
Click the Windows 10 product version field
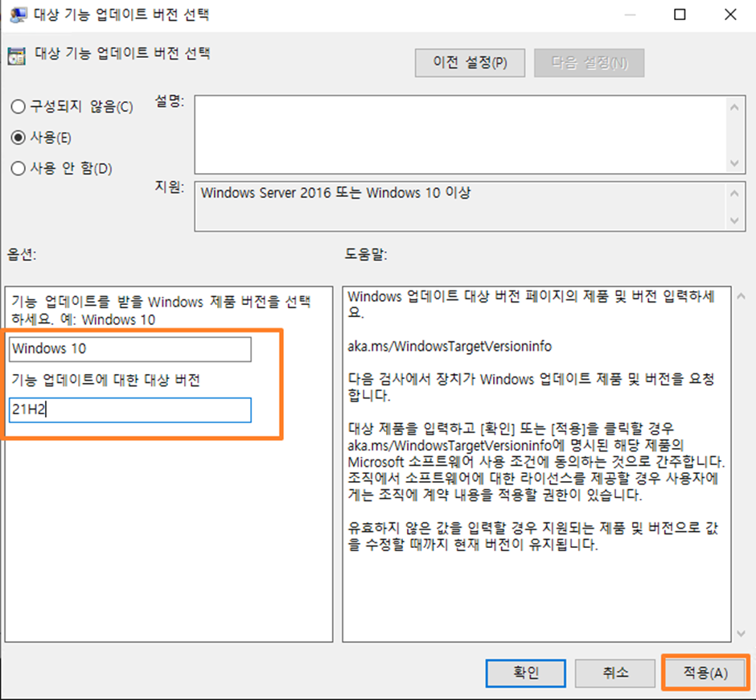click(129, 349)
